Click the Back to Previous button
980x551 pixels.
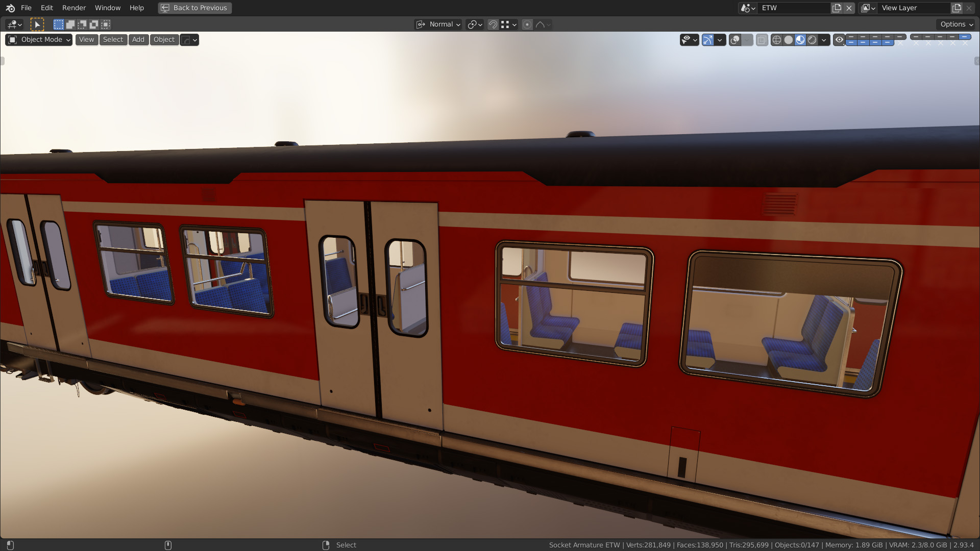tap(194, 8)
